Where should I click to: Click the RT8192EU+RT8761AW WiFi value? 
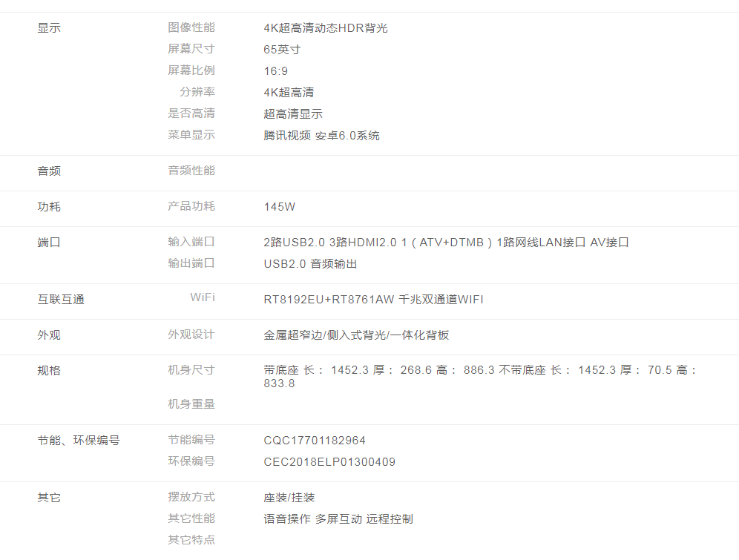373,300
